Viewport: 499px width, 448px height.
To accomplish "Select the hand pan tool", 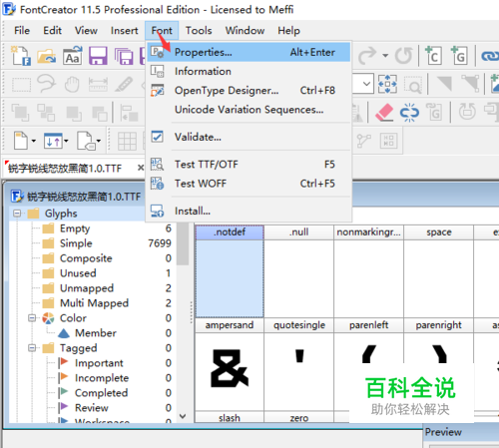I will pyautogui.click(x=72, y=84).
